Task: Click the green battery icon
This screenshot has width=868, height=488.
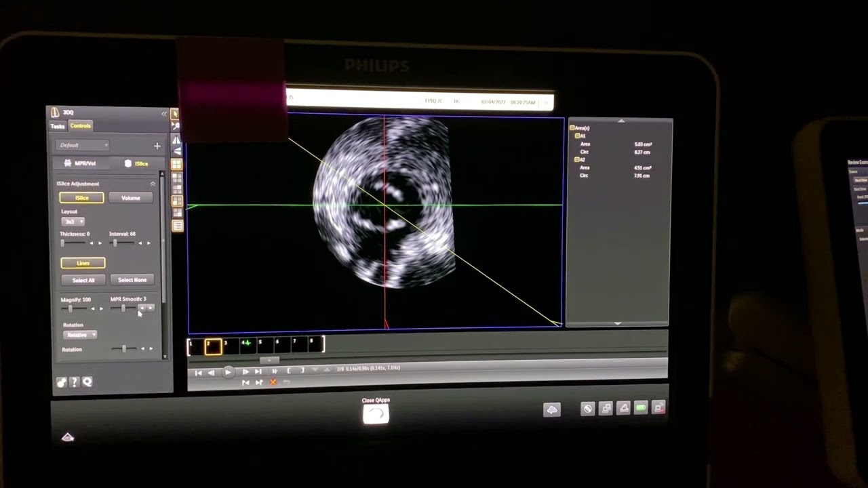Action: pos(641,407)
